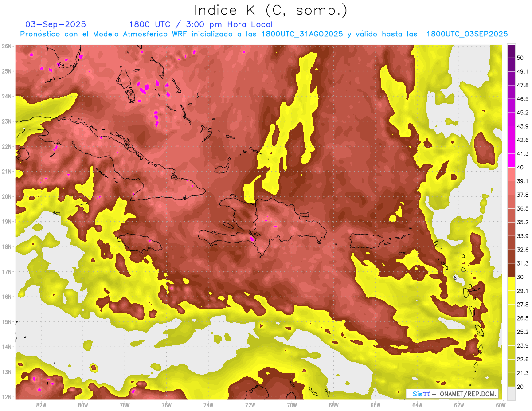Click the "16N" latitude axis label
This screenshot has width=532, height=411.
(x=7, y=297)
